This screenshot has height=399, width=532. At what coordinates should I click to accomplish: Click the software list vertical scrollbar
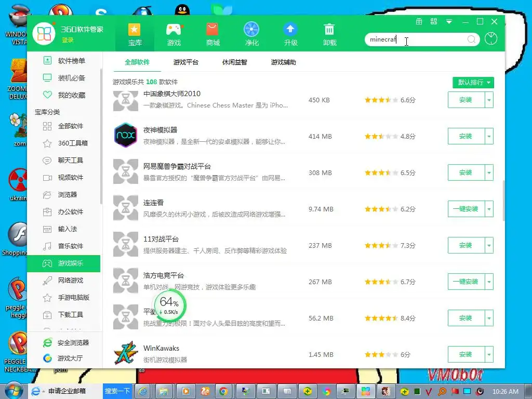pos(503,201)
